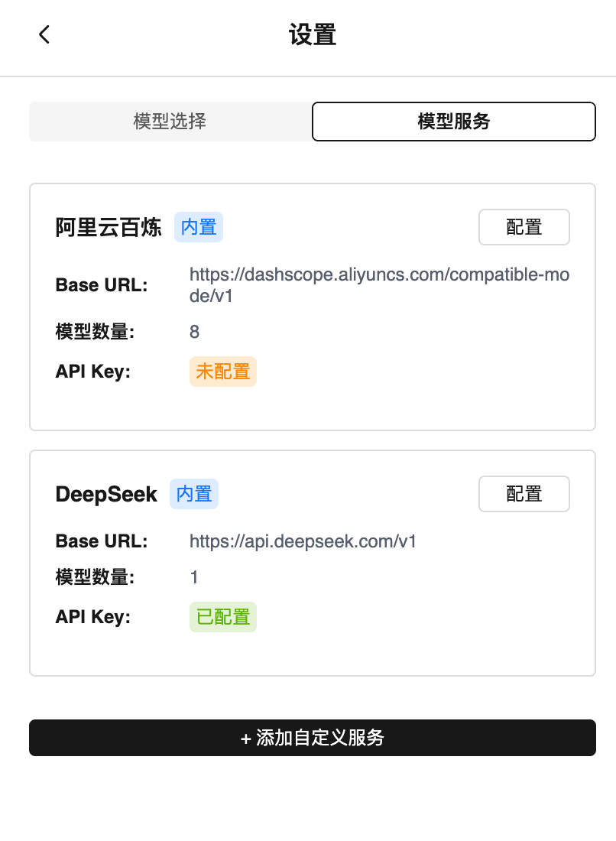
Task: Select the 模型服务 tab
Action: tap(453, 122)
